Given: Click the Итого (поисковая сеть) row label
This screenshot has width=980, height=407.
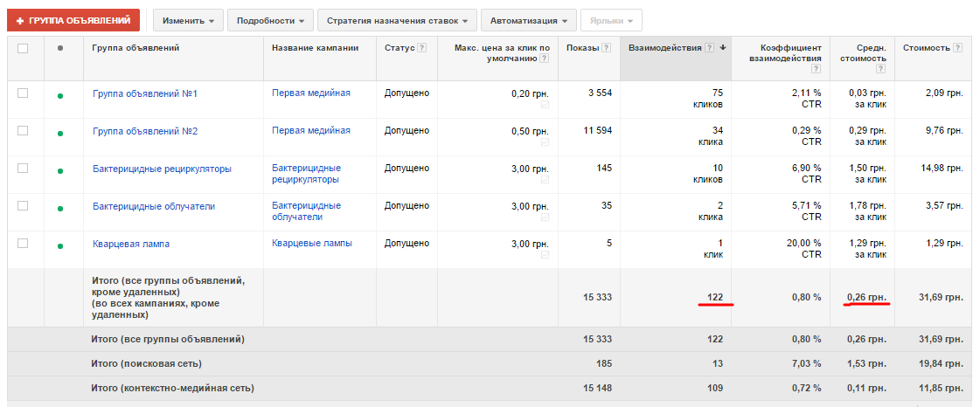Looking at the screenshot, I should [x=146, y=363].
